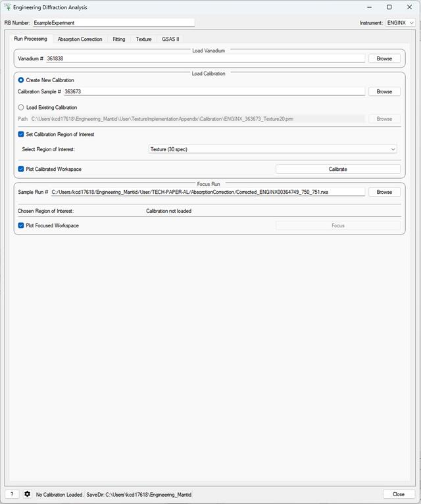The image size is (421, 504).
Task: Select Create New Calibration radio button
Action: coord(21,80)
